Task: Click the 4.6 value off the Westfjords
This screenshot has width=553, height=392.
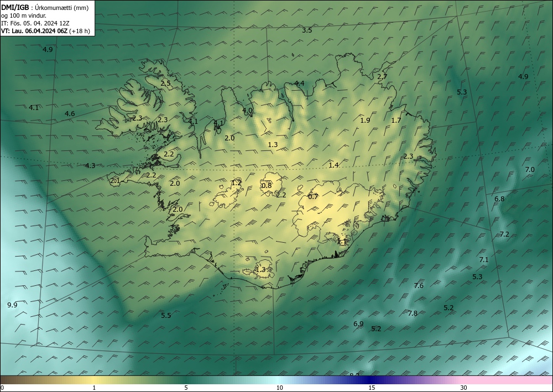Action: [x=70, y=113]
